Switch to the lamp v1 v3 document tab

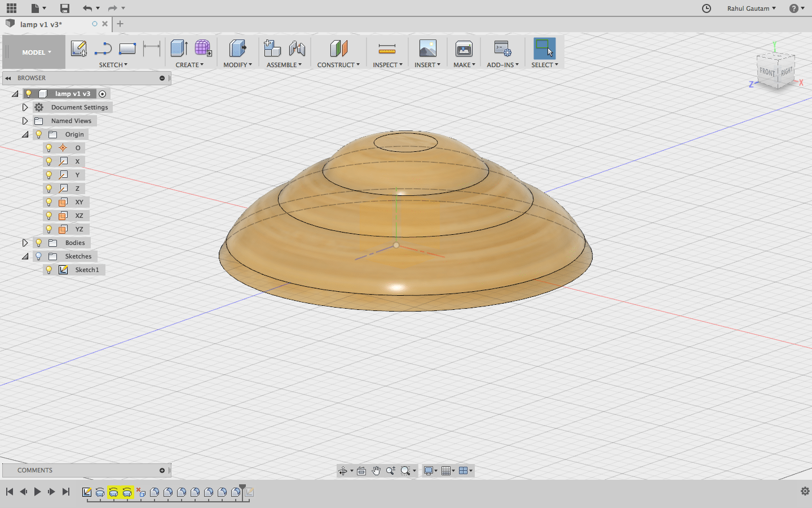(x=41, y=24)
